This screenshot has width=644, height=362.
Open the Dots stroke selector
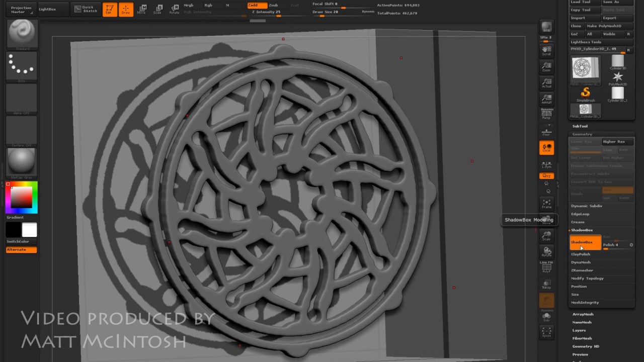(x=21, y=67)
